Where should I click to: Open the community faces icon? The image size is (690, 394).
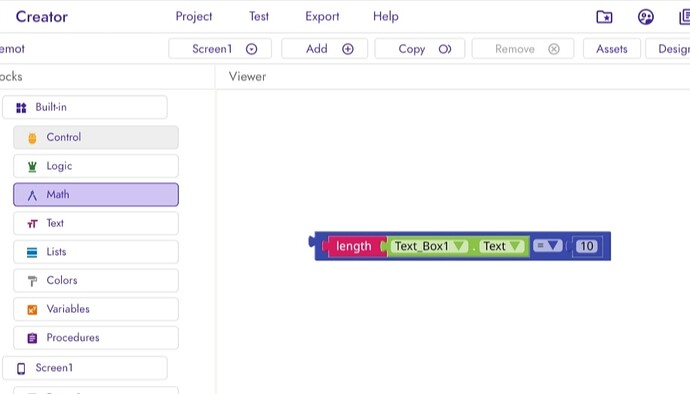(x=646, y=17)
